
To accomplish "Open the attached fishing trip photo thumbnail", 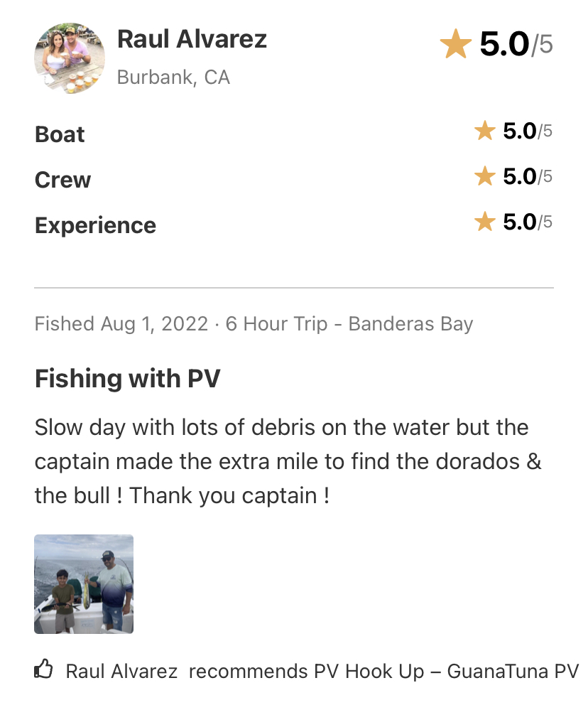I will pos(84,584).
